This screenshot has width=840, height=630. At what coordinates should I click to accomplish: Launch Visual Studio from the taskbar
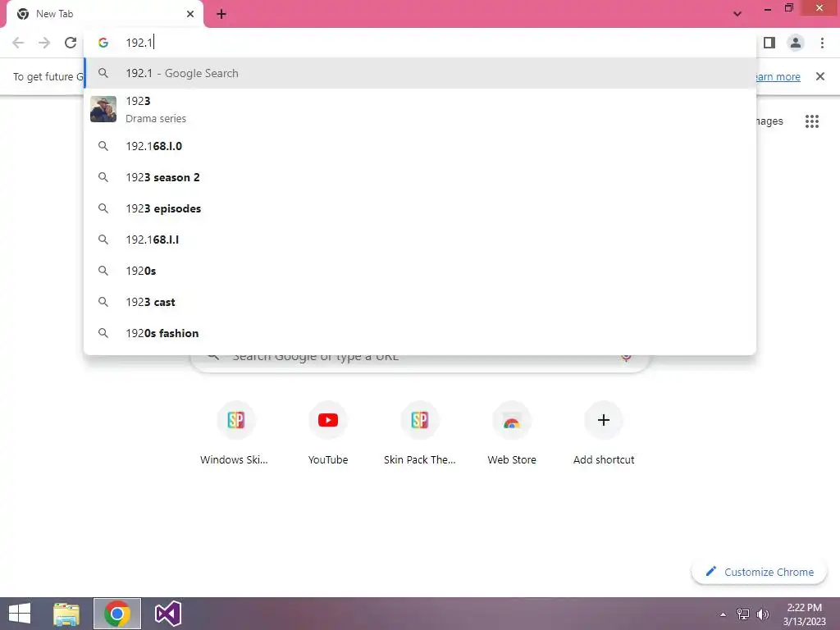pyautogui.click(x=167, y=614)
